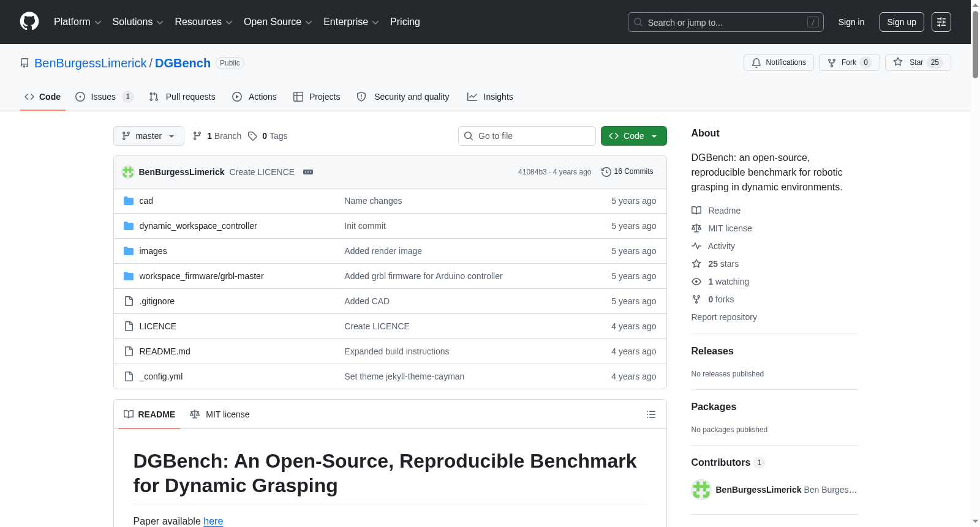Click the bell icon in Notifications

756,62
